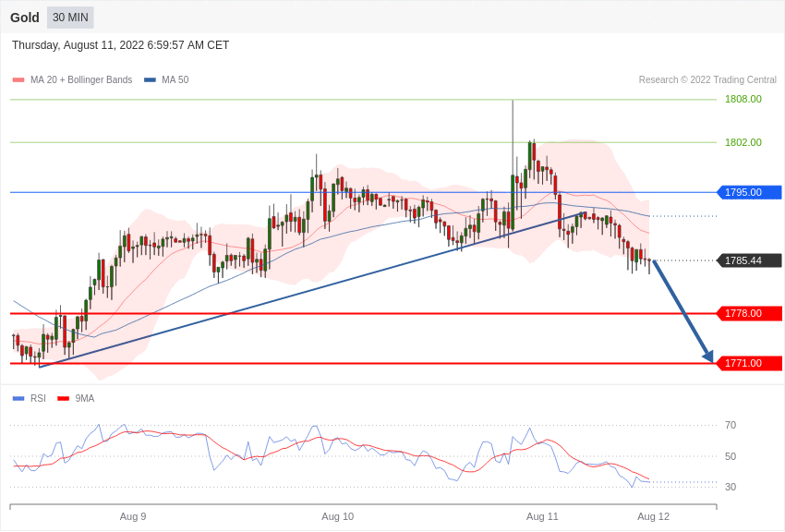Image resolution: width=785 pixels, height=532 pixels.
Task: Click the RSI level 50 axis label
Action: point(731,456)
